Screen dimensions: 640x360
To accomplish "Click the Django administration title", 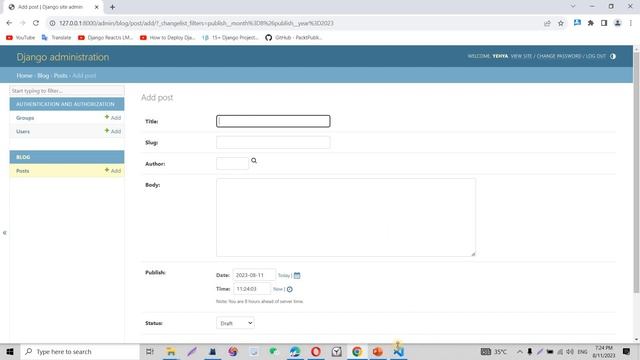I will [63, 57].
